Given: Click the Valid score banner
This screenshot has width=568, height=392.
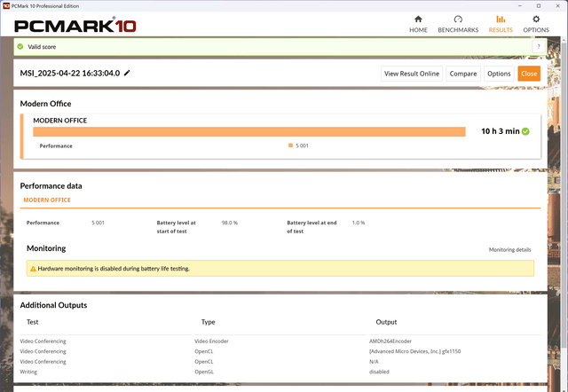Looking at the screenshot, I should click(280, 47).
